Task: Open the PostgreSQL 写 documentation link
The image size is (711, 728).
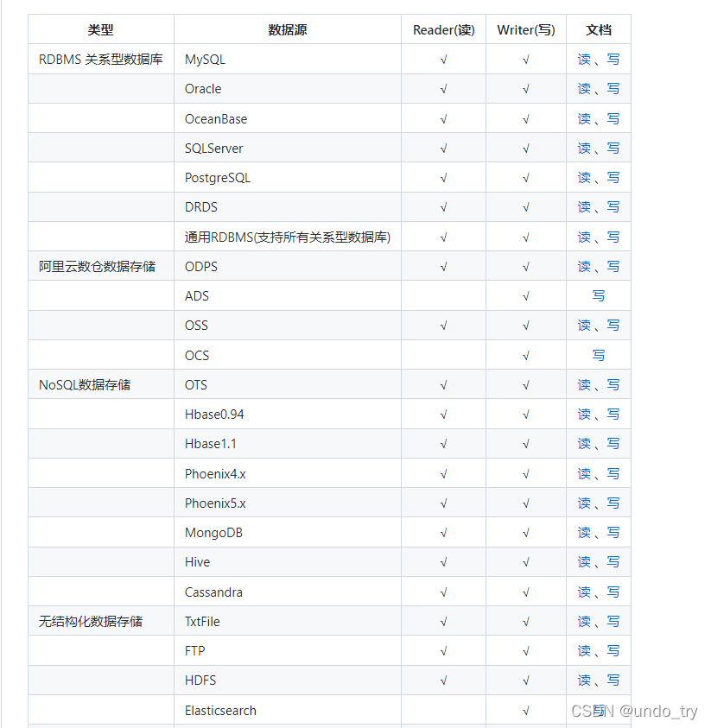Action: tap(613, 177)
